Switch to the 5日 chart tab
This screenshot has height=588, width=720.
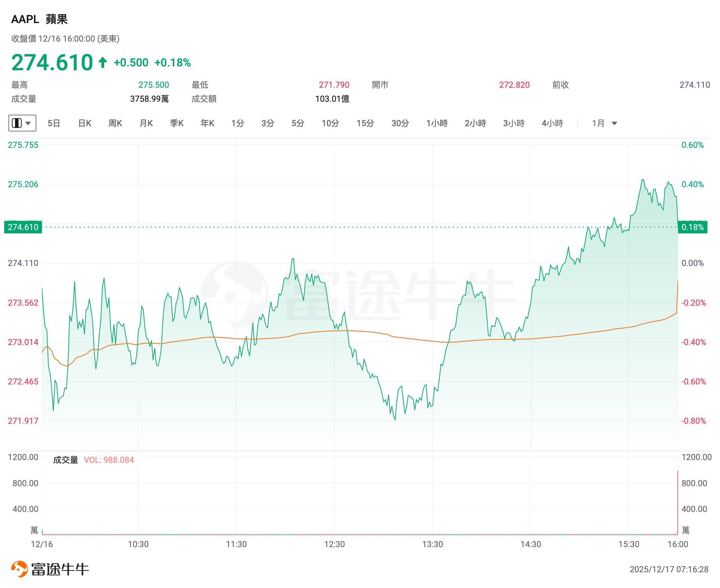[54, 123]
